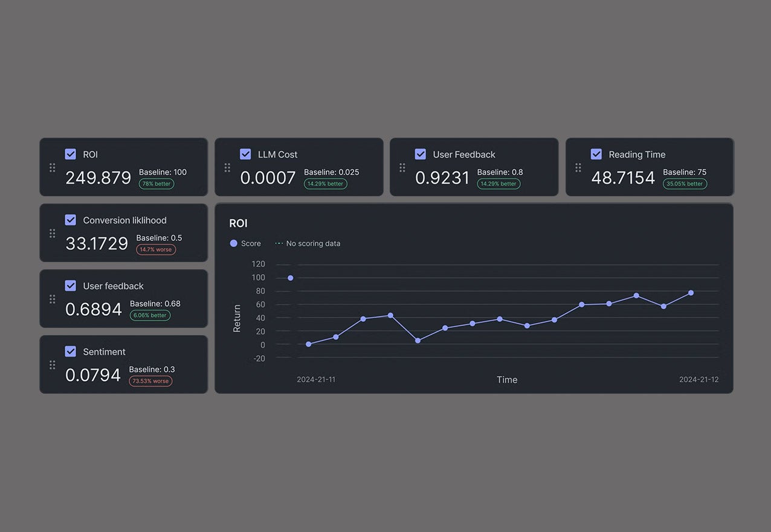Select the "35.05% better" badge
The width and height of the screenshot is (771, 532).
pyautogui.click(x=685, y=184)
